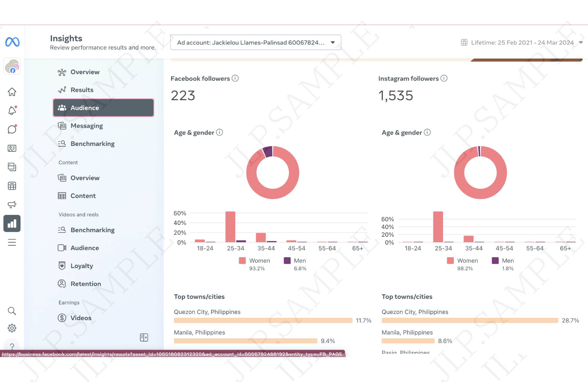588x382 pixels.
Task: Open All tools hamburger icon
Action: tap(12, 242)
